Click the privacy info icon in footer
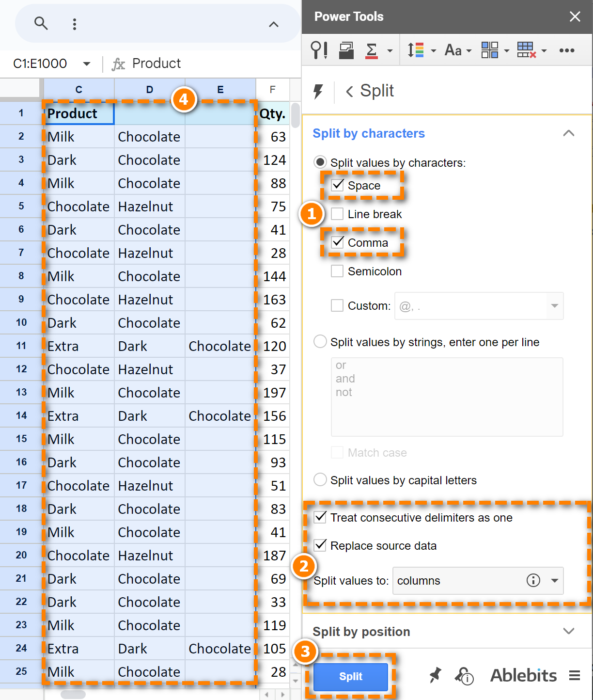 click(464, 676)
